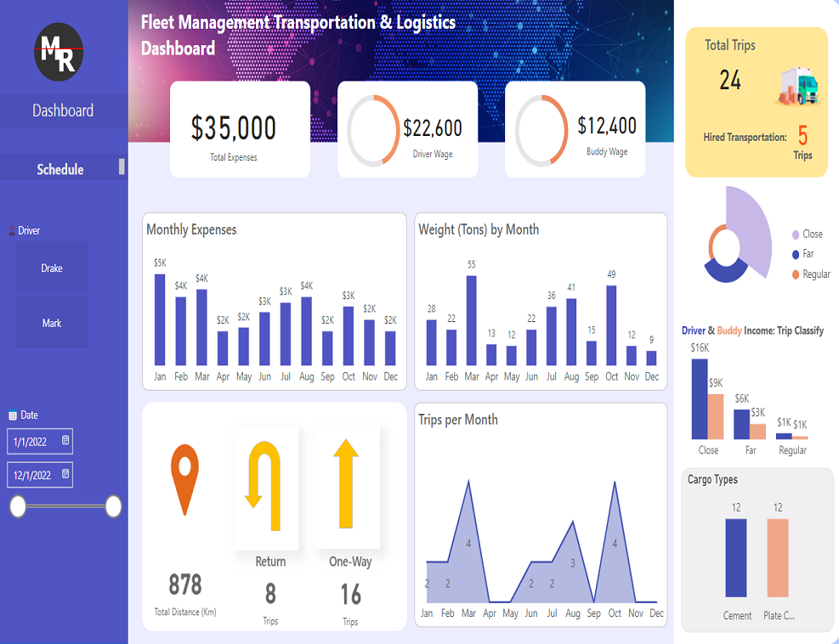
Task: Click the left date slider handle
Action: point(18,507)
